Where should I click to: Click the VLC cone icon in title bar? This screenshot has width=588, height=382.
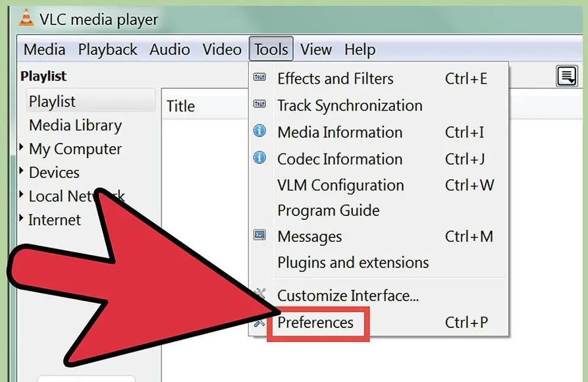pos(25,18)
